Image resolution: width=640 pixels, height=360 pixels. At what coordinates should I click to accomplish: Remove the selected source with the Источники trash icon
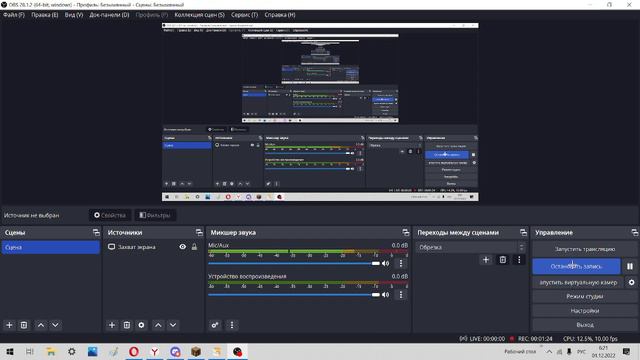(x=127, y=325)
